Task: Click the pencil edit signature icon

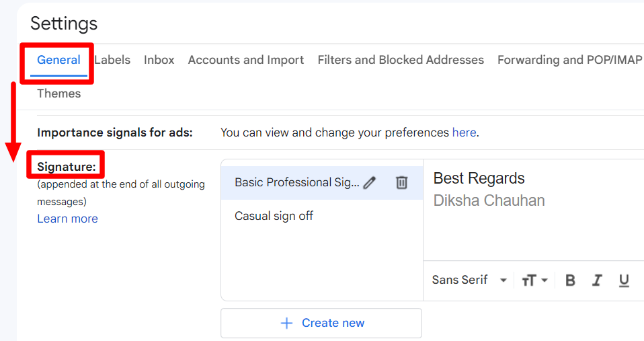Action: click(369, 182)
